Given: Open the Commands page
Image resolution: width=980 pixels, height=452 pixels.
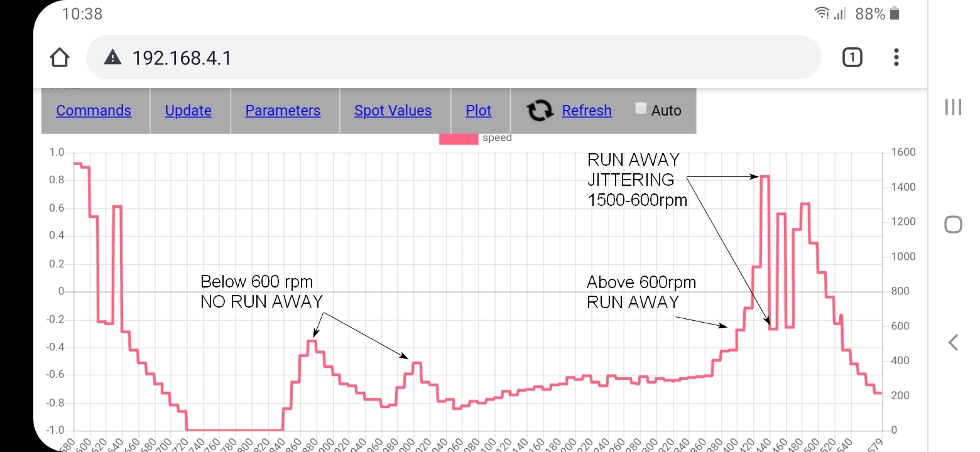Looking at the screenshot, I should [x=94, y=110].
